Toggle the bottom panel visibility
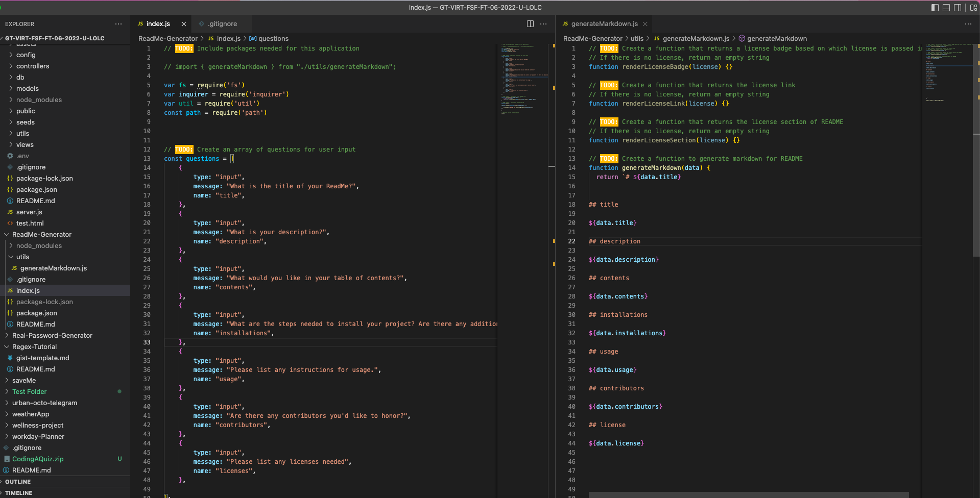 point(946,8)
